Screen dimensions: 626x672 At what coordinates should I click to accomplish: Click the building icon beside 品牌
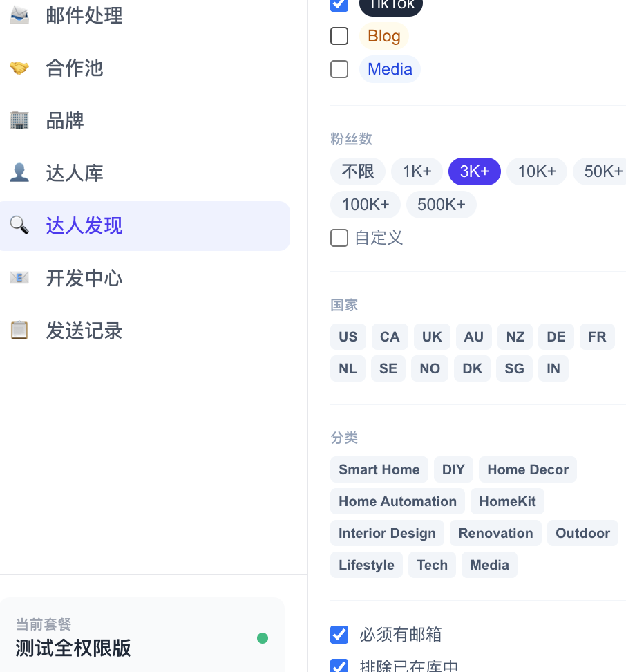(19, 120)
